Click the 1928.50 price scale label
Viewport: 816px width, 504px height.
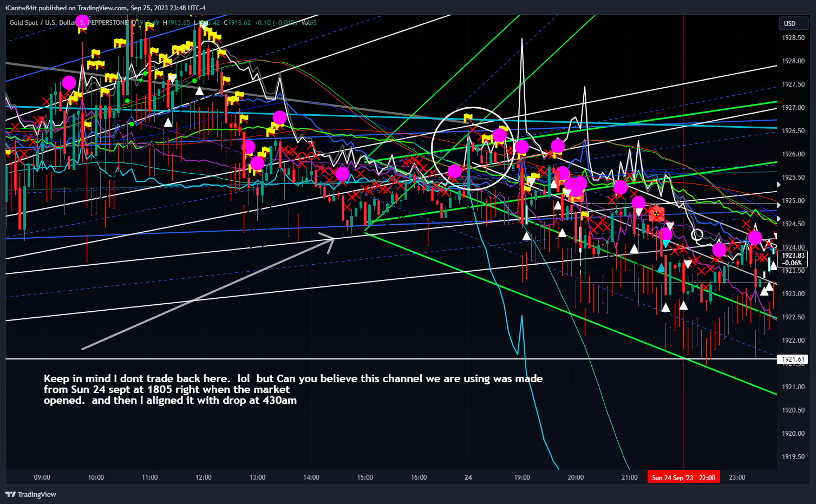pos(793,38)
